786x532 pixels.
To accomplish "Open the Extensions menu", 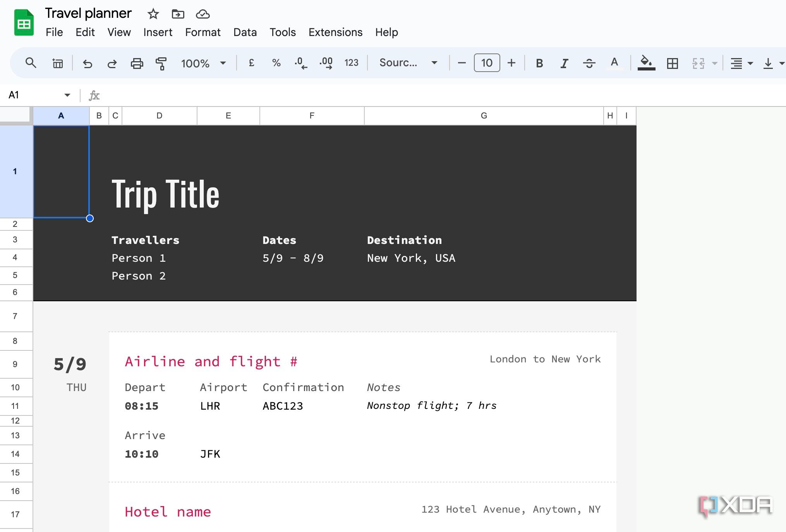I will (335, 32).
